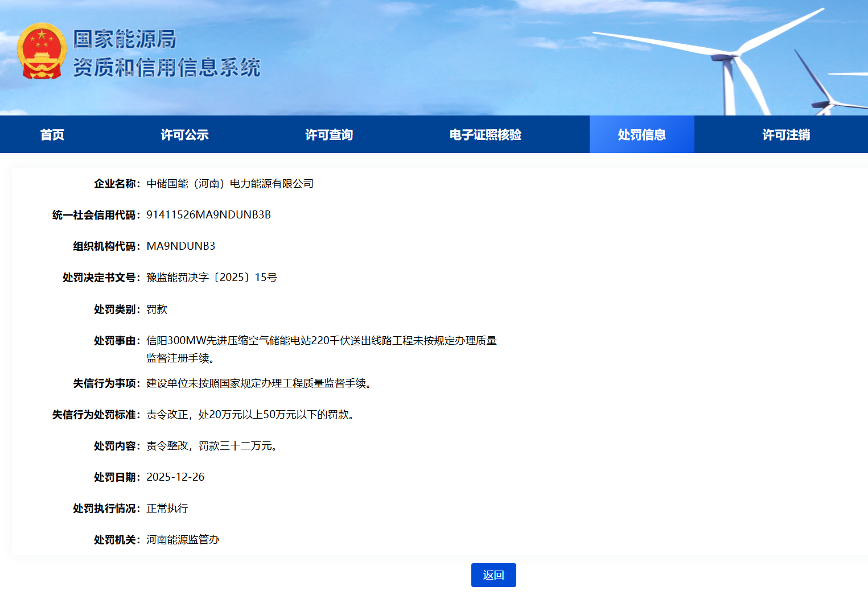Screen dimensions: 868x595
Task: Click the 国家能源局 header title
Action: click(125, 39)
